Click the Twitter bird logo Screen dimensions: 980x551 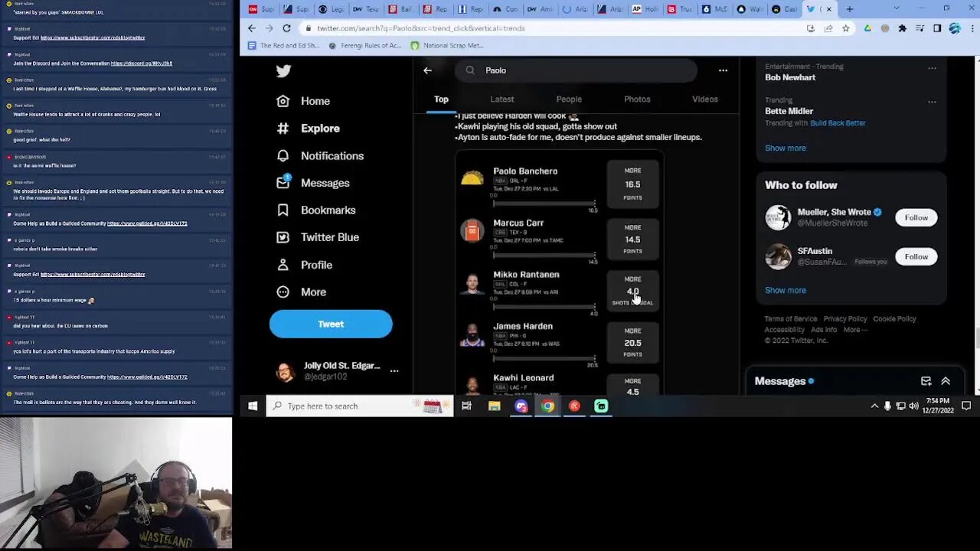pyautogui.click(x=283, y=71)
